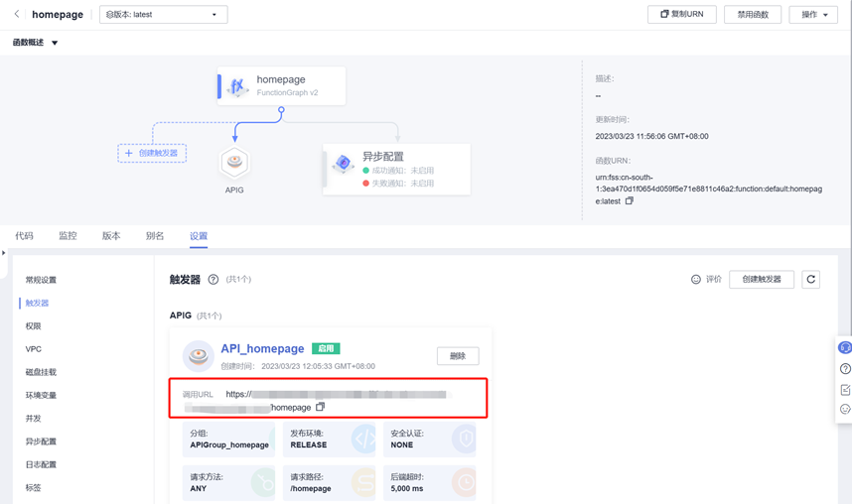
Task: Click the back arrow beside homepage title
Action: click(x=17, y=14)
